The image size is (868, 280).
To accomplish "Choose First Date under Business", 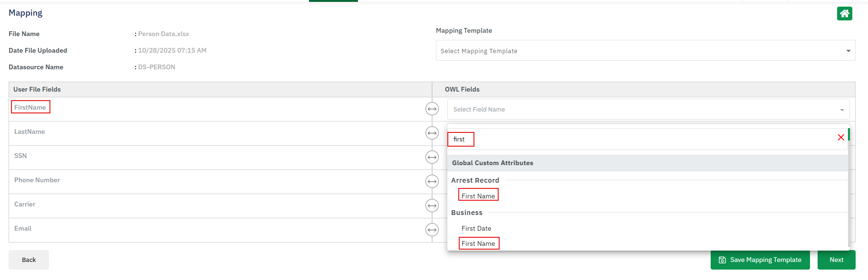I will (476, 228).
